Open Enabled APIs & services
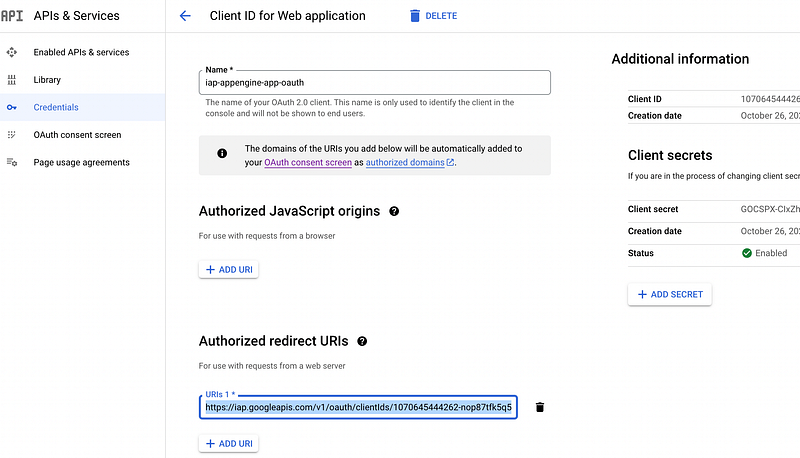Image resolution: width=800 pixels, height=458 pixels. coord(81,52)
